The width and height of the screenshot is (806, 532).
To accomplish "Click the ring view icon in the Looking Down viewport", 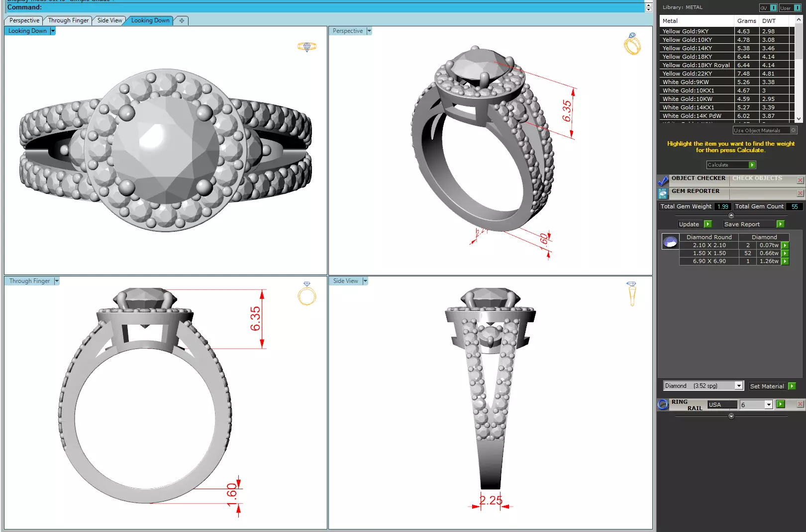I will (x=307, y=47).
